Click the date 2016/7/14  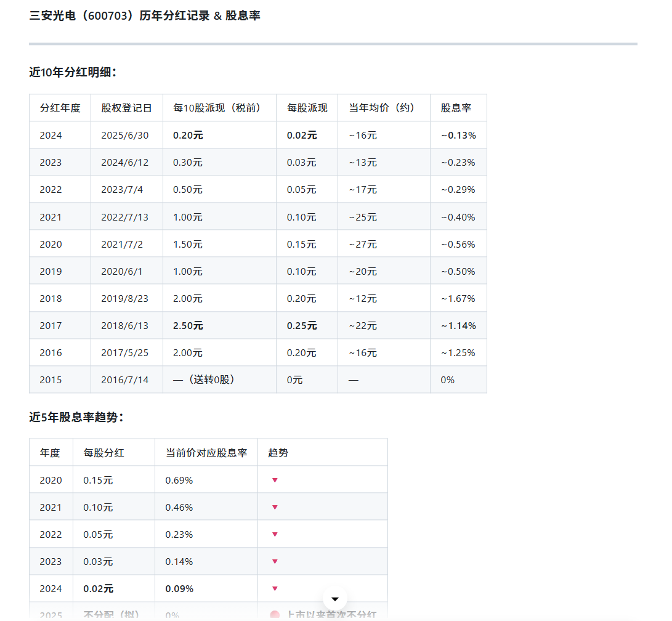pyautogui.click(x=124, y=380)
